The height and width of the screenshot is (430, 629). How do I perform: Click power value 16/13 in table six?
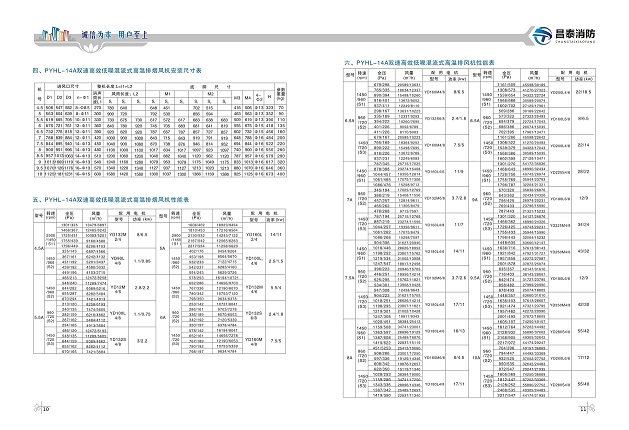click(459, 331)
